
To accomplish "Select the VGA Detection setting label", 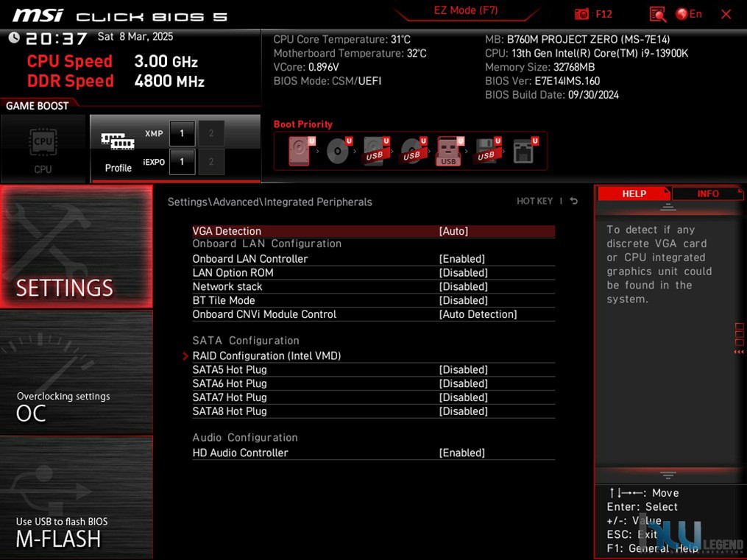I will tap(227, 231).
